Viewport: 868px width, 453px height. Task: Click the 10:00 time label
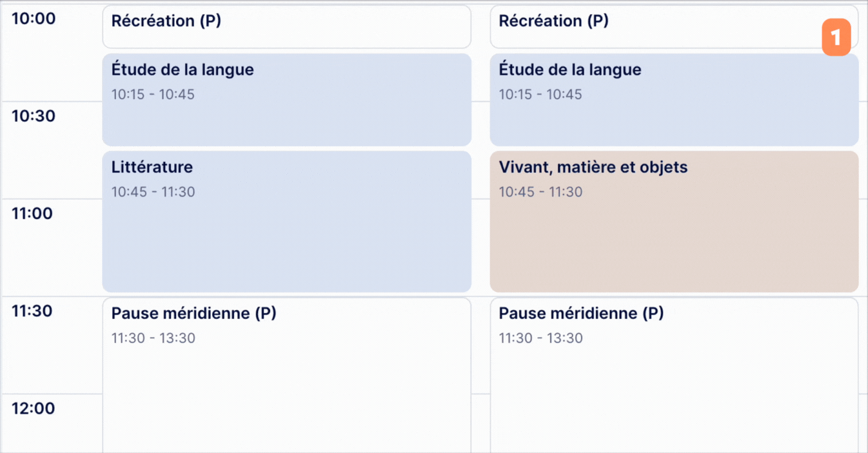[x=34, y=18]
